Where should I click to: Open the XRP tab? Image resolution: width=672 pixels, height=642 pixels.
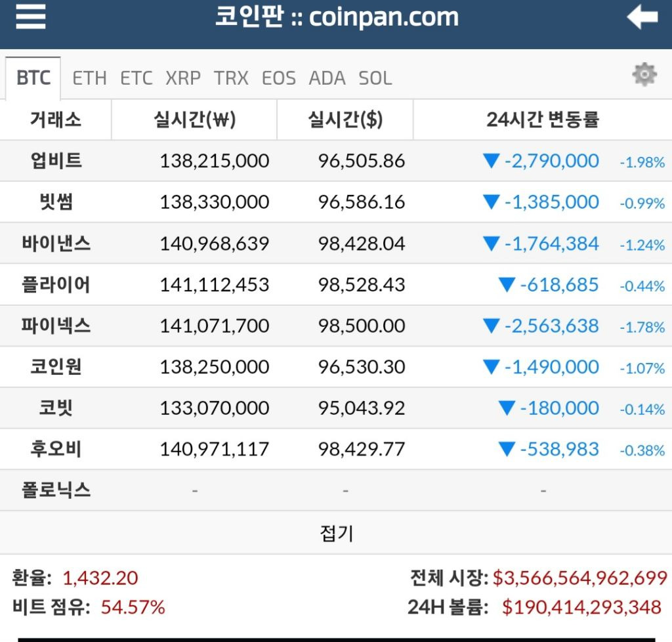click(184, 78)
